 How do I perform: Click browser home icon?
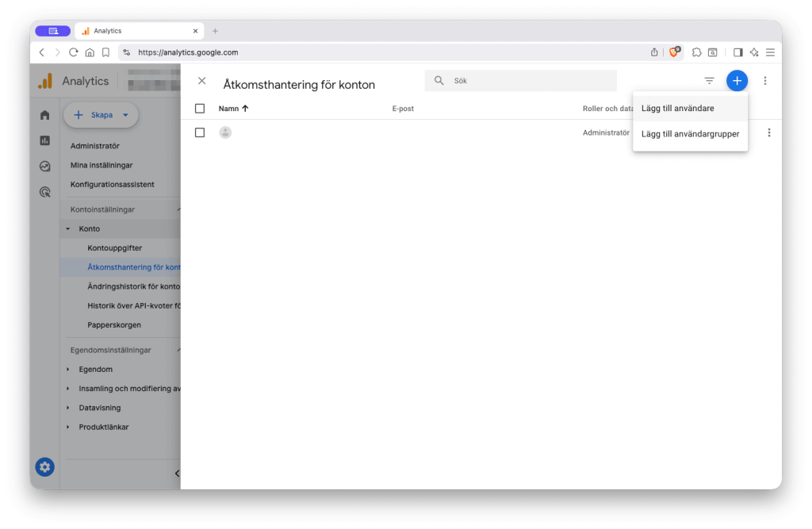point(90,52)
